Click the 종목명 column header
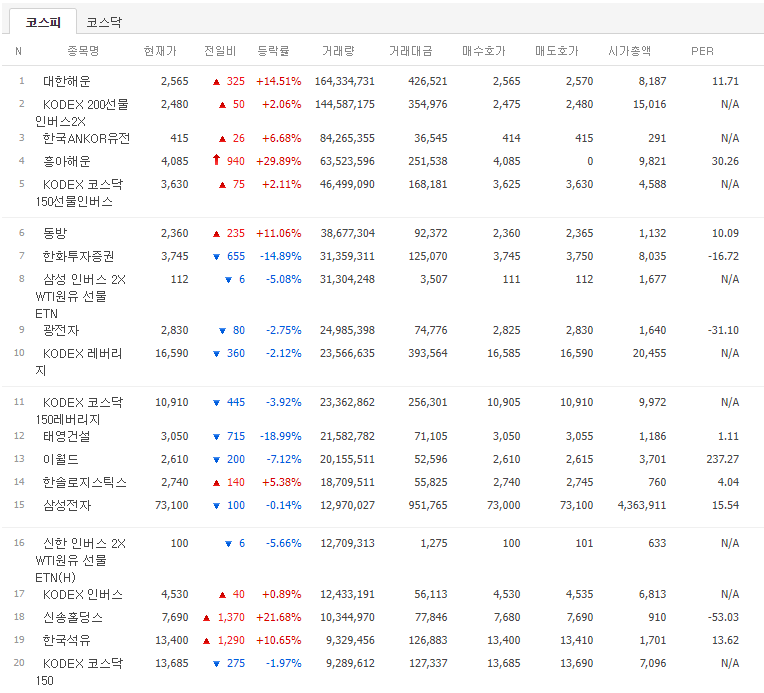This screenshot has height=693, width=764. [83, 51]
